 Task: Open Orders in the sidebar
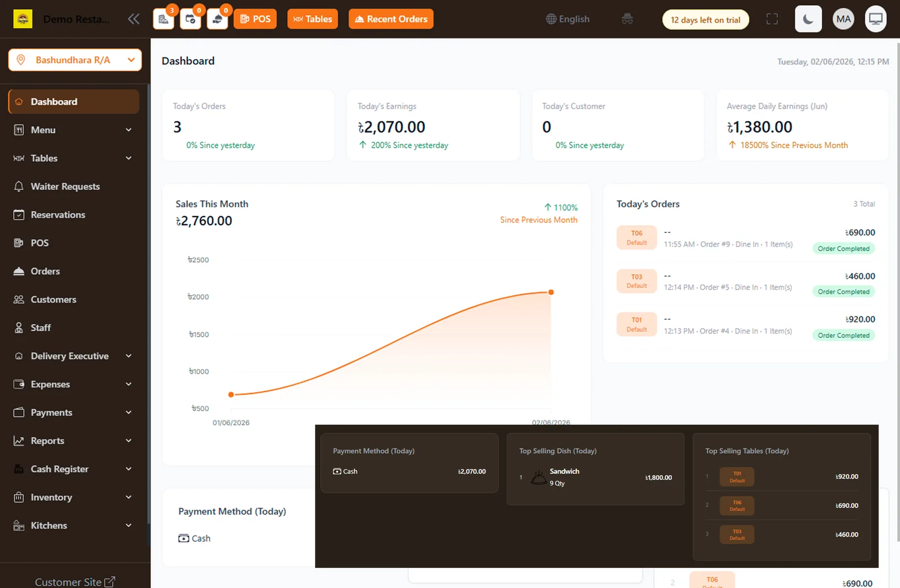click(74, 271)
